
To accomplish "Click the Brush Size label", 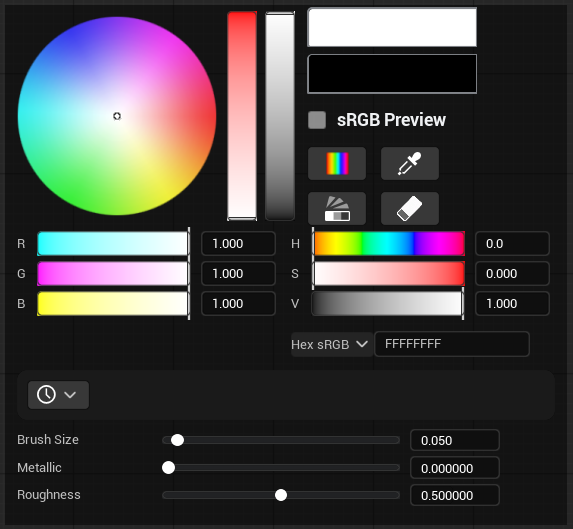I will [x=48, y=439].
